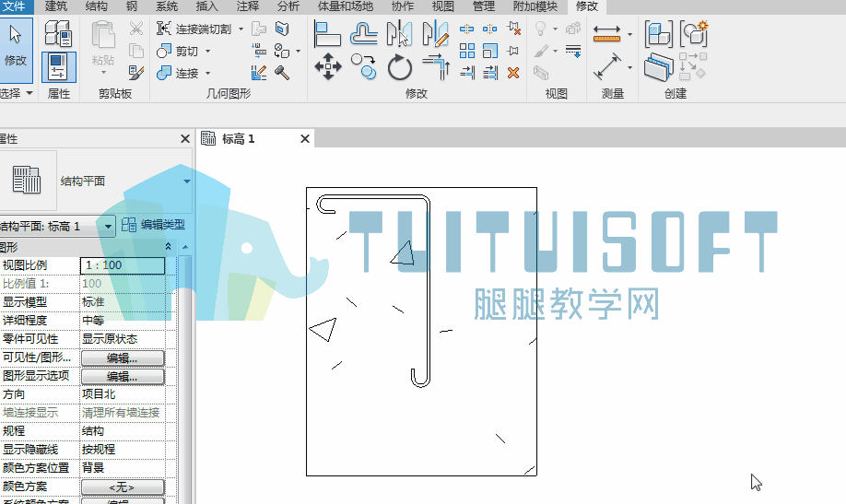Click the scissors Cut to Clipboard icon
846x504 pixels.
point(136,29)
